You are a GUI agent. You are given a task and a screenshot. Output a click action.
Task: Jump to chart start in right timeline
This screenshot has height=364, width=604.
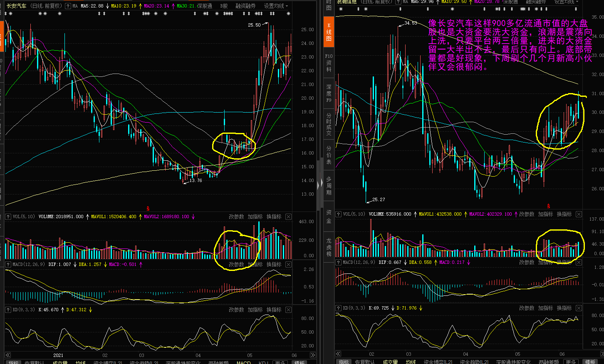(x=338, y=354)
